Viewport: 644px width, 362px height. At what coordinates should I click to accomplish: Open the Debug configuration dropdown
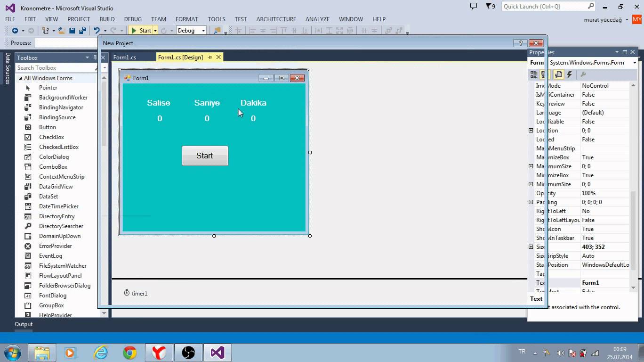click(203, 31)
